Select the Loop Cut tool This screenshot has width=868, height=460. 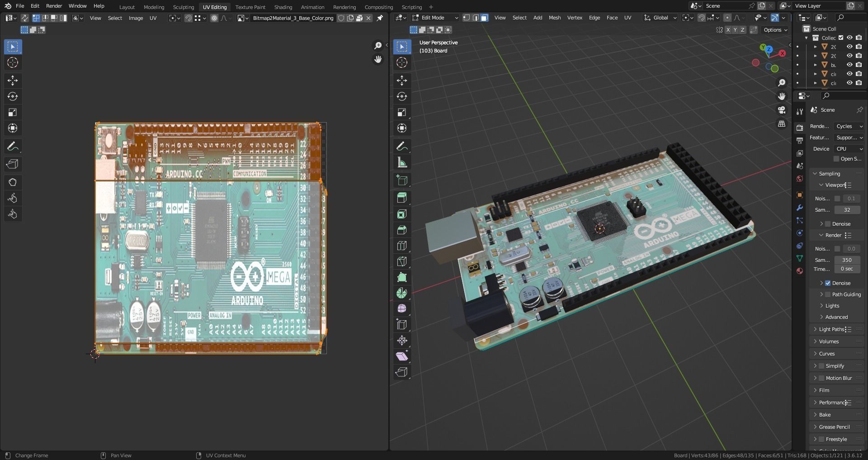(x=402, y=246)
